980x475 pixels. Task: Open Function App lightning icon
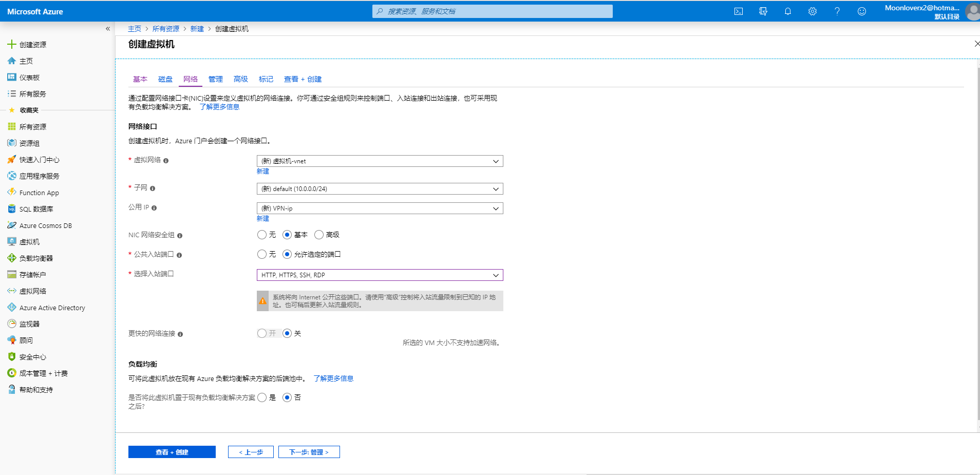click(x=12, y=193)
